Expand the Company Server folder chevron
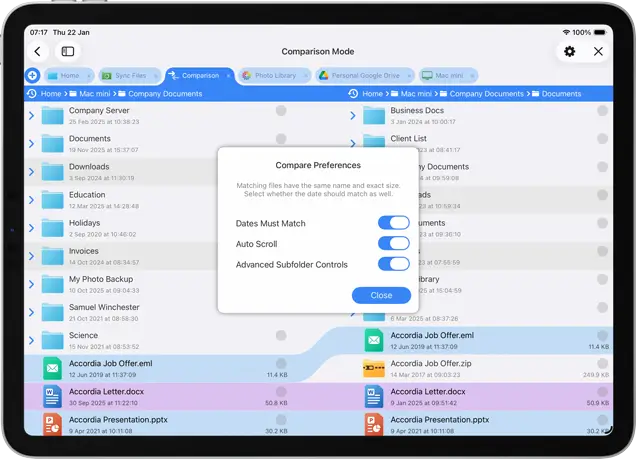 point(31,115)
